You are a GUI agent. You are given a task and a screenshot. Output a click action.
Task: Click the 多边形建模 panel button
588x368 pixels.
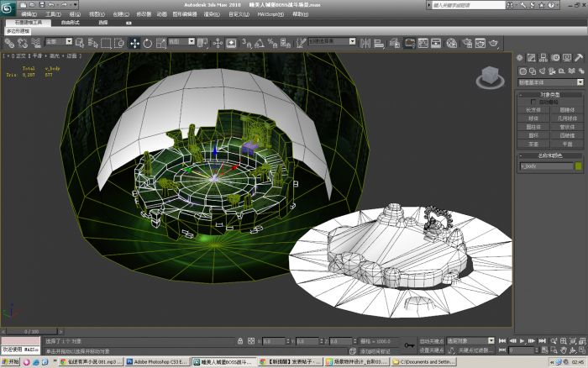[18, 31]
